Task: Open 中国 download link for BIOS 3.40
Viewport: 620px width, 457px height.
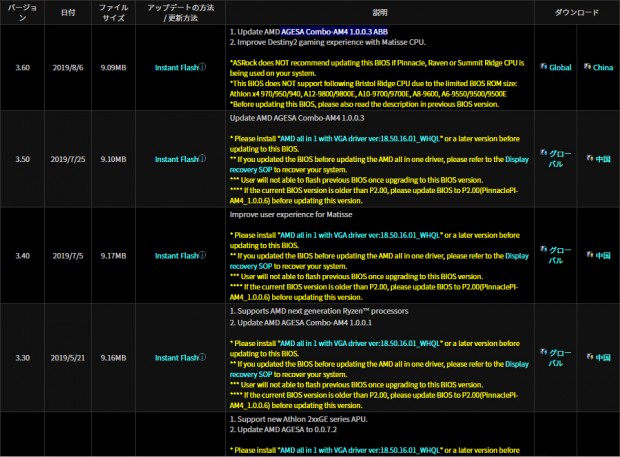Action: (x=603, y=256)
